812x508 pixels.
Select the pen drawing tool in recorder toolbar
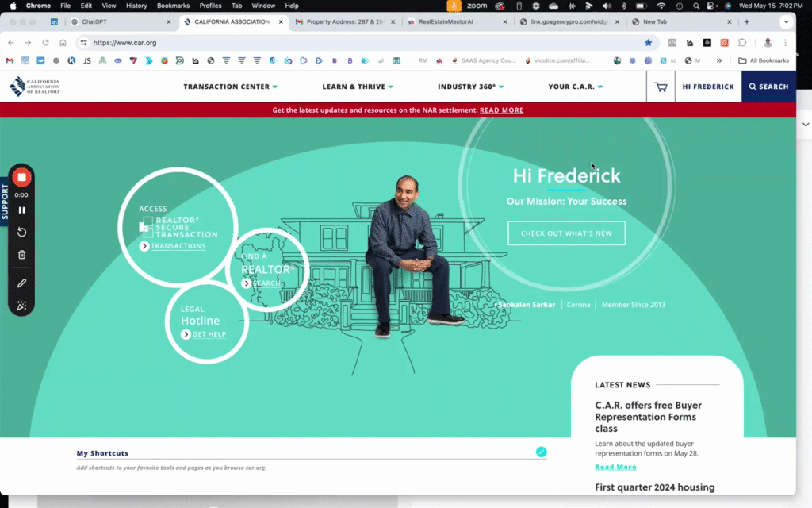click(21, 283)
